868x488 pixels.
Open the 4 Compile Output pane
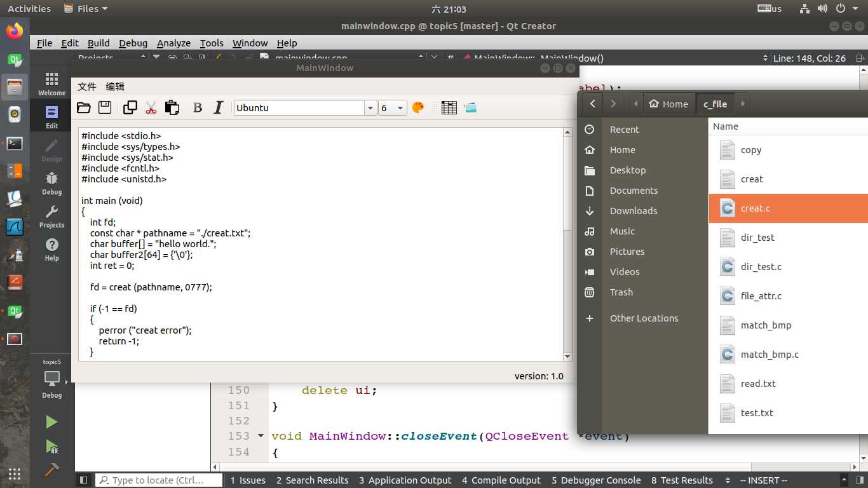coord(501,480)
